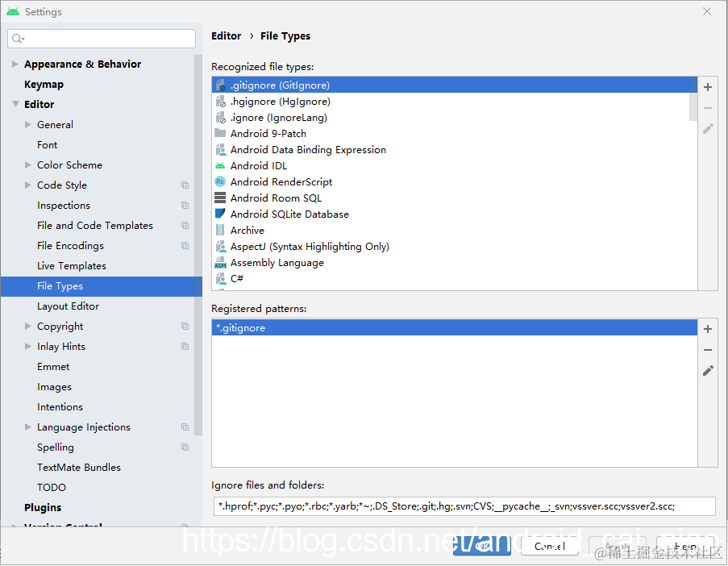Select the .ignore (IgnoreLang) file type

pos(455,118)
